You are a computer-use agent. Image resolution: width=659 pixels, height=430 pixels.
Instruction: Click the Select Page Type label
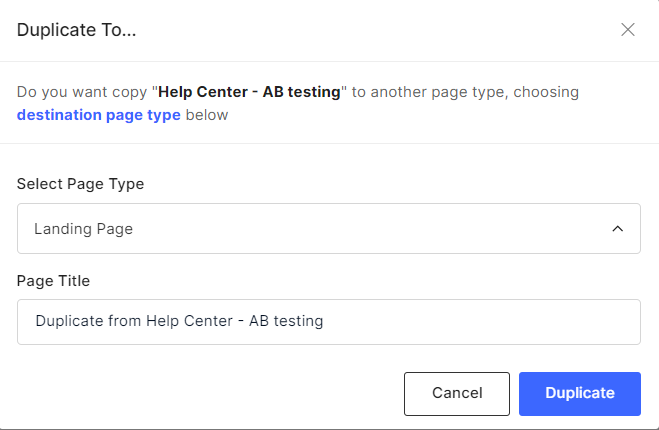point(81,184)
